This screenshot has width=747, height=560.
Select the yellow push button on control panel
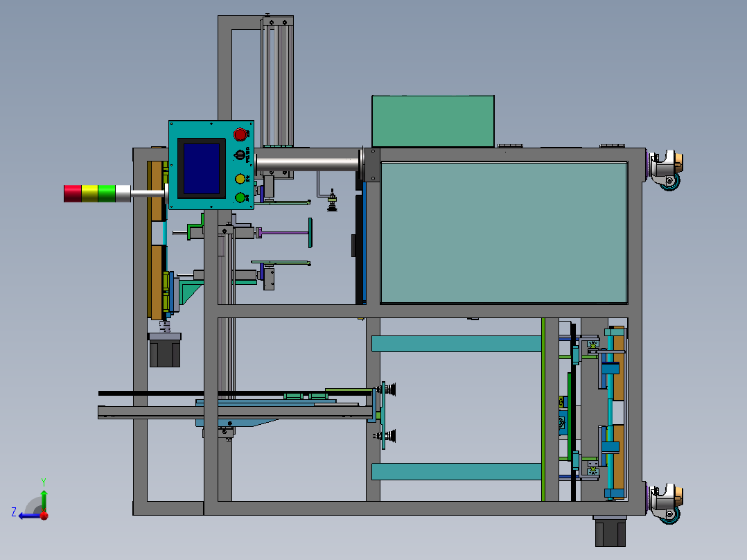click(240, 179)
